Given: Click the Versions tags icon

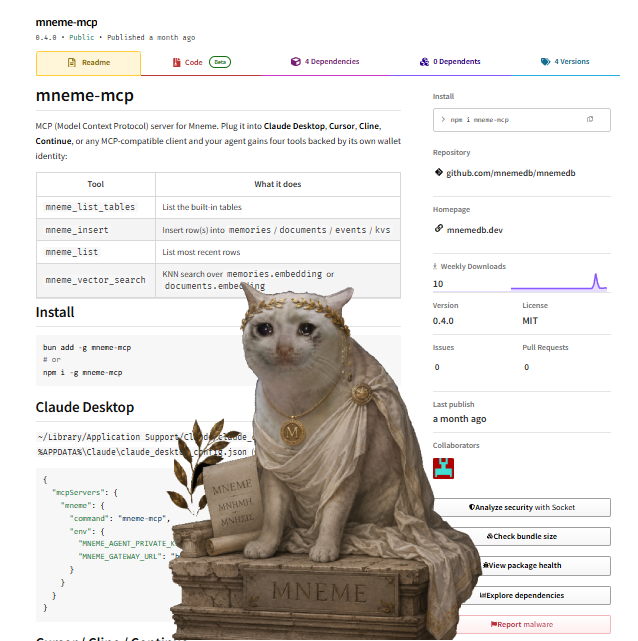Looking at the screenshot, I should click(x=546, y=62).
